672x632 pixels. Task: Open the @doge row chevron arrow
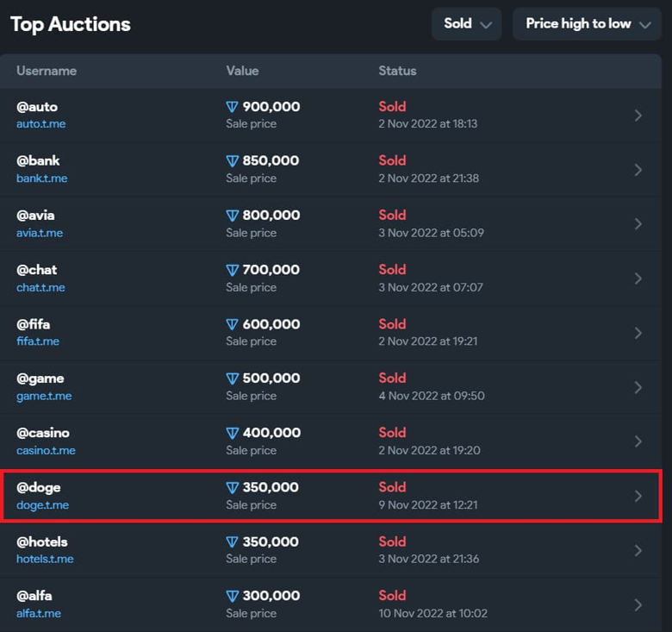[x=638, y=496]
